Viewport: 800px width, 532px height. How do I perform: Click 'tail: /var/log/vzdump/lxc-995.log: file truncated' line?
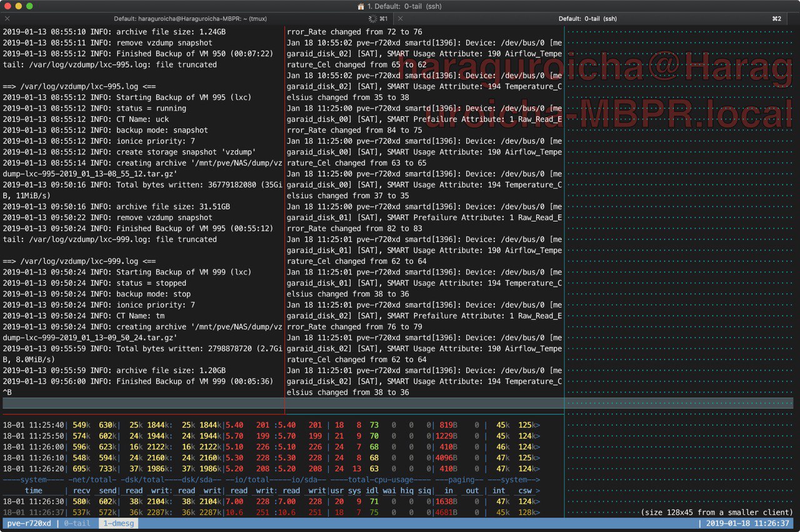(x=110, y=64)
